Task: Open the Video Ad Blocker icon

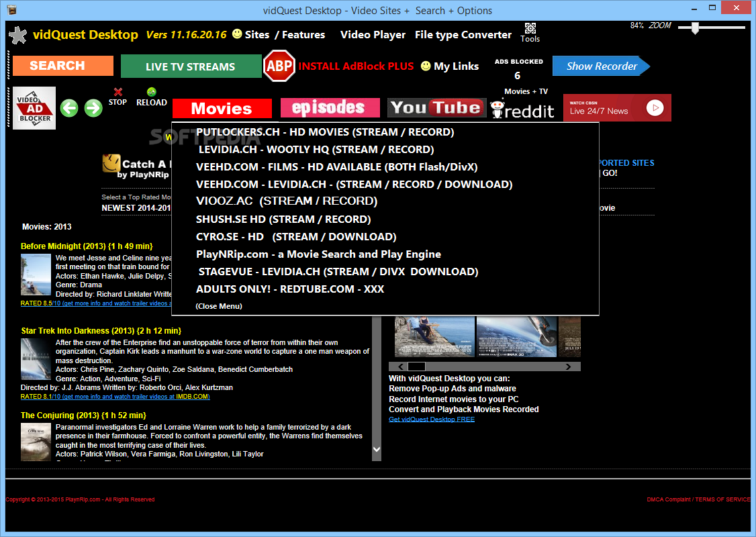Action: tap(34, 108)
